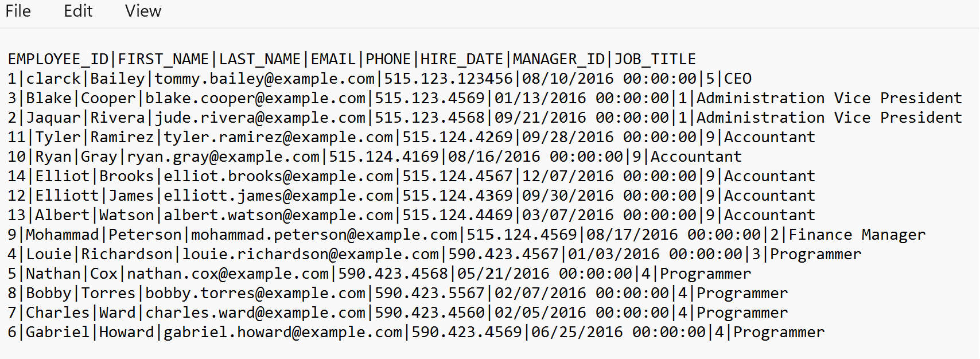The image size is (980, 359).
Task: Click charles.ward@example.com email text
Action: pyautogui.click(x=255, y=313)
